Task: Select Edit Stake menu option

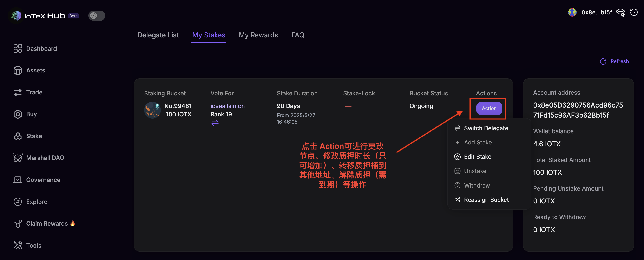Action: click(477, 157)
